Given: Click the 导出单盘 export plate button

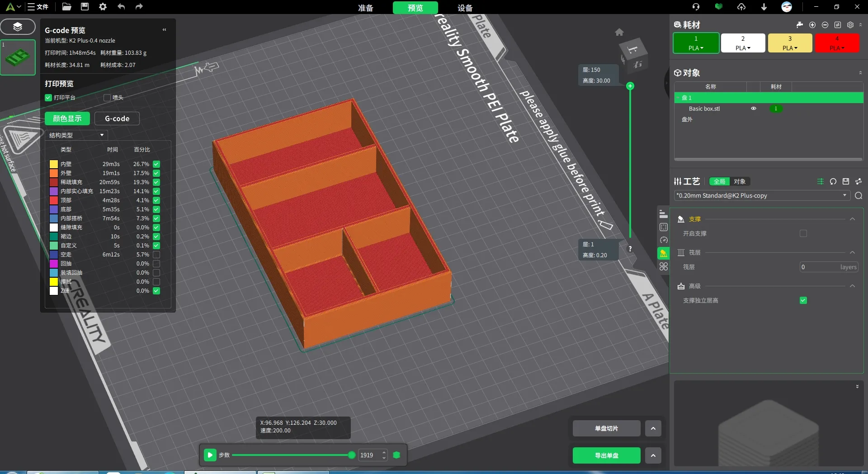Looking at the screenshot, I should pyautogui.click(x=606, y=455).
